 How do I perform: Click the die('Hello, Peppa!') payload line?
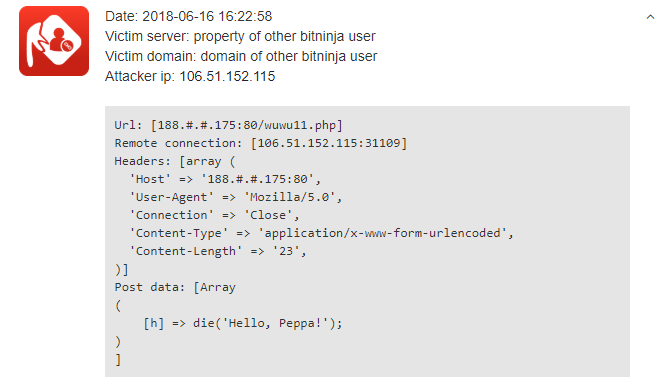pyautogui.click(x=242, y=323)
